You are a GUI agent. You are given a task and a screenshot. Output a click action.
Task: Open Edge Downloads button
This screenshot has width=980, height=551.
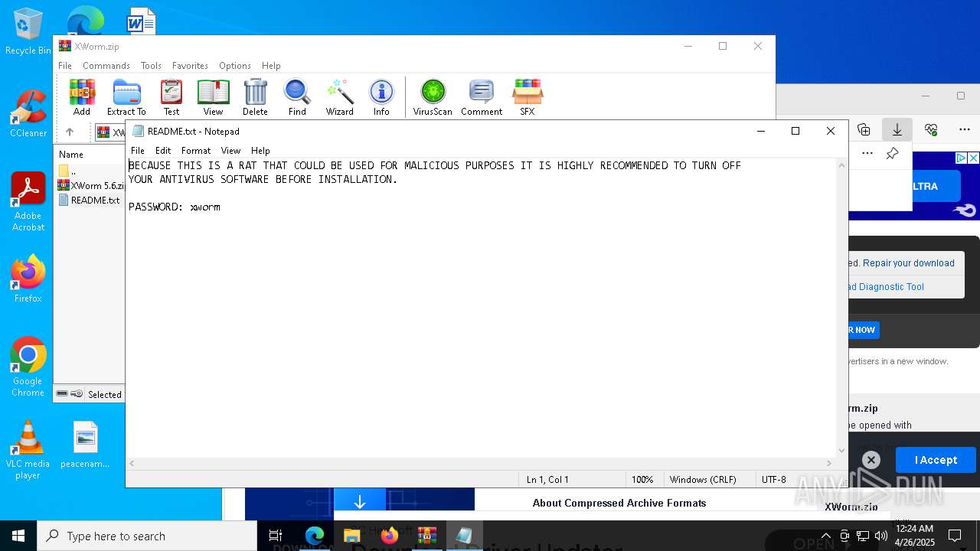pos(897,129)
